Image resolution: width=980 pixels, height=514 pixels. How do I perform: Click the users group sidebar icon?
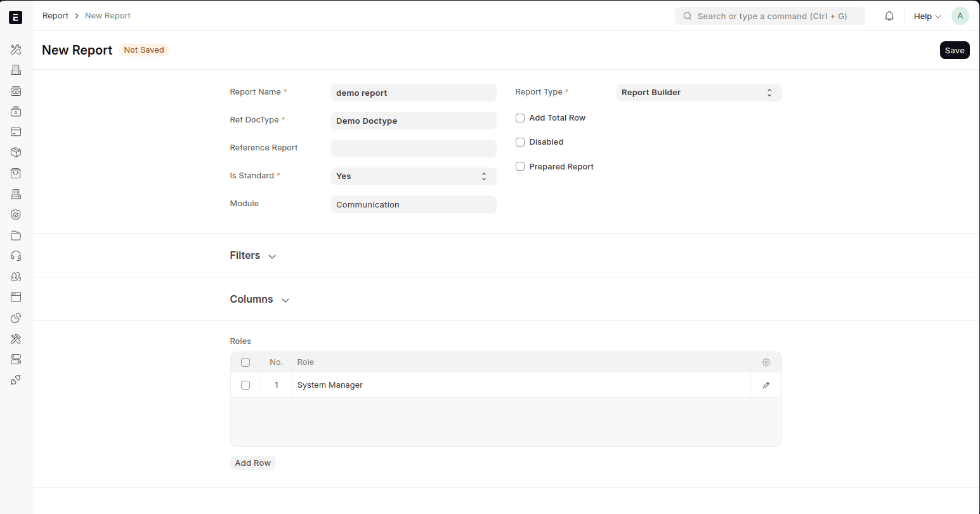tap(16, 277)
